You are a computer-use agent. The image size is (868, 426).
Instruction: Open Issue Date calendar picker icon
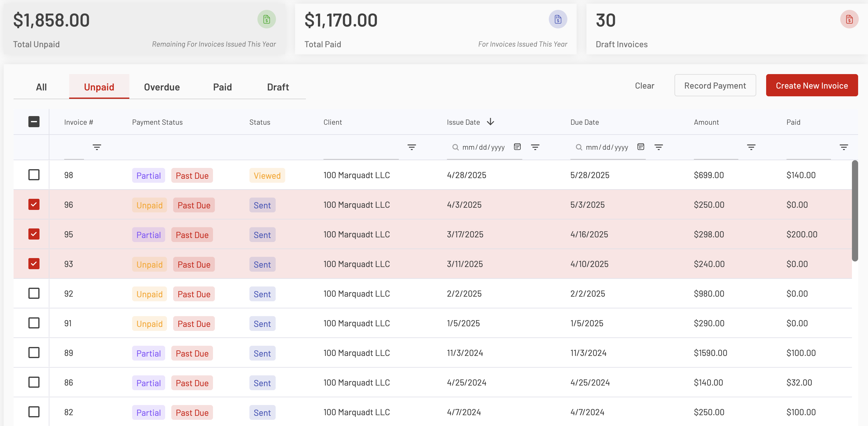(x=517, y=147)
